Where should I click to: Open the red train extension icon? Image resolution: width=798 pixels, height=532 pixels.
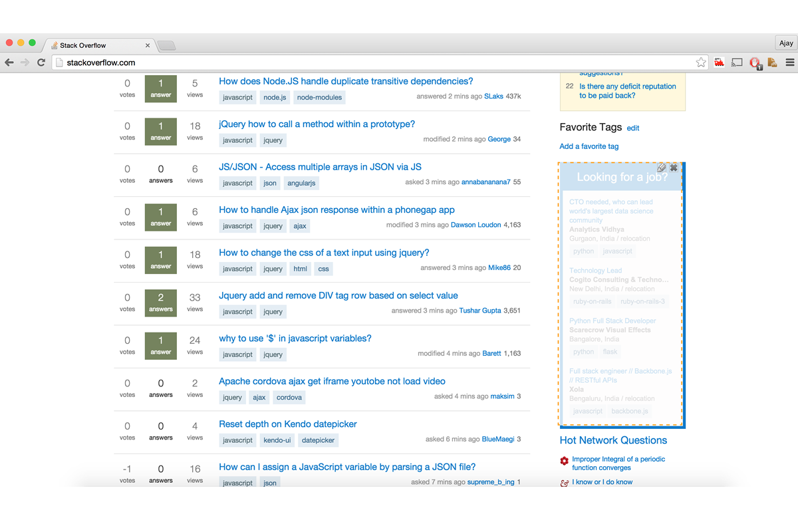click(720, 63)
